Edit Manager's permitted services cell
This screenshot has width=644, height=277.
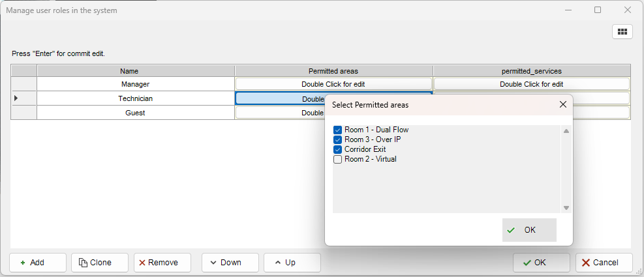531,84
